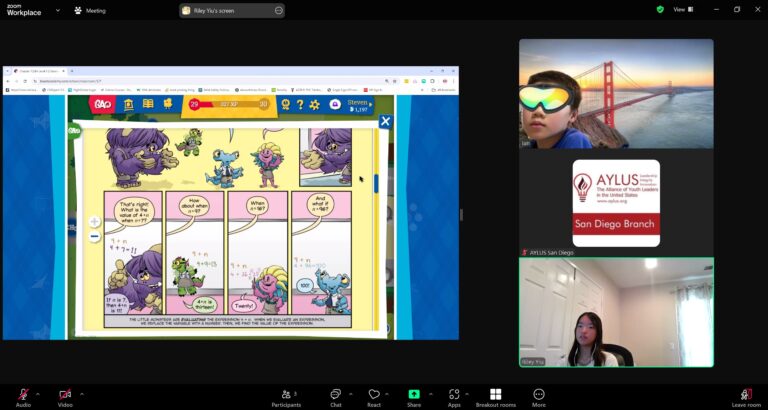Expand chat options arrow beside Chat
The width and height of the screenshot is (768, 410).
point(351,393)
